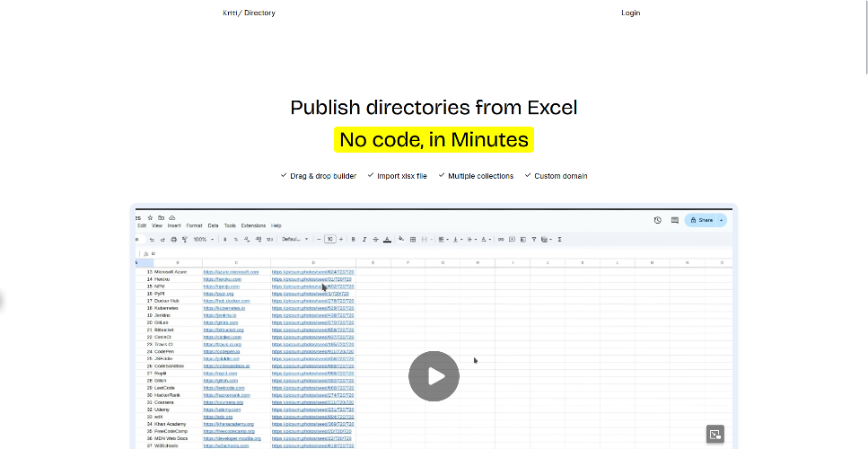
Task: Click the font size field showing 10
Action: click(x=330, y=240)
